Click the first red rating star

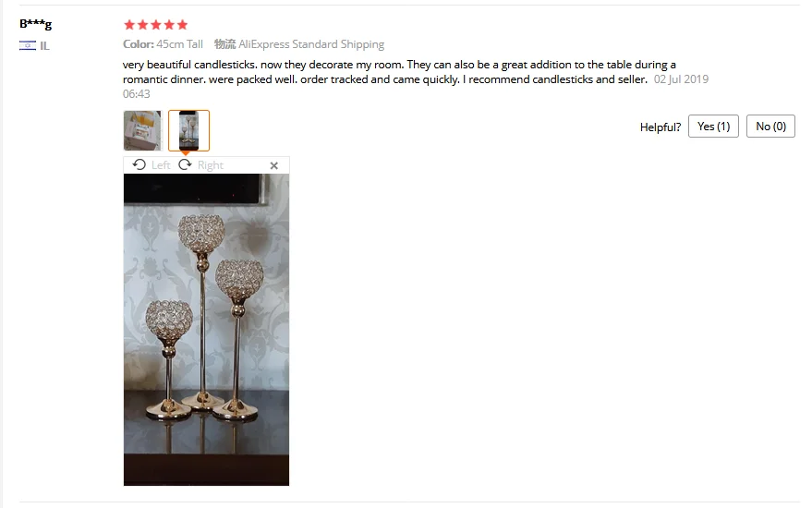pyautogui.click(x=129, y=24)
